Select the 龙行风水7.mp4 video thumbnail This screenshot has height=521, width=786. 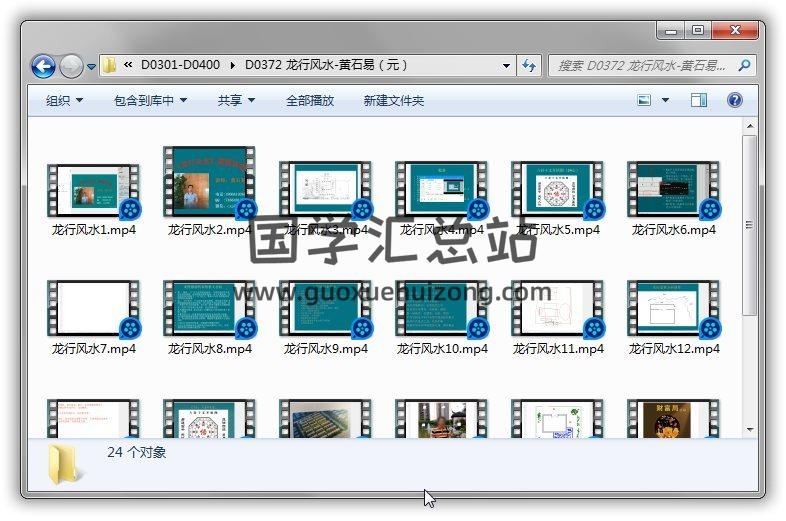click(93, 309)
